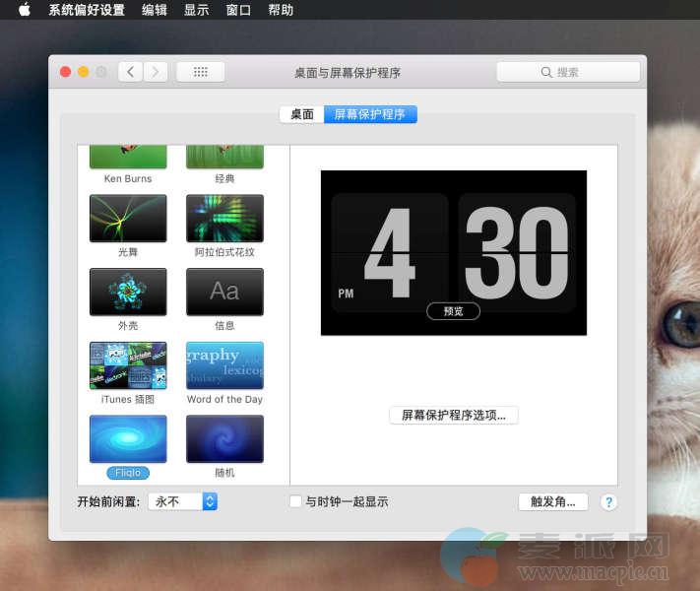The height and width of the screenshot is (591, 700).
Task: Enable 与时钟一起显示 checkbox
Action: [x=295, y=501]
